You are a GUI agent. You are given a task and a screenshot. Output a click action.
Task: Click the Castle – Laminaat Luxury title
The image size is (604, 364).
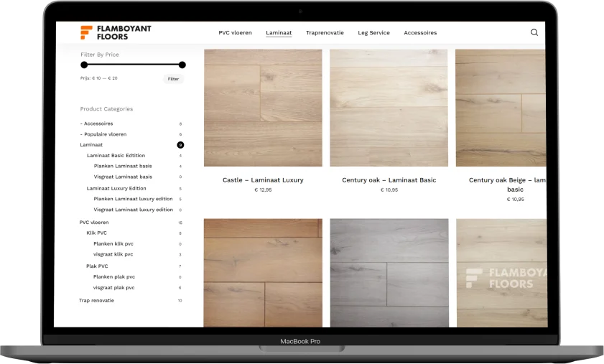(x=263, y=180)
